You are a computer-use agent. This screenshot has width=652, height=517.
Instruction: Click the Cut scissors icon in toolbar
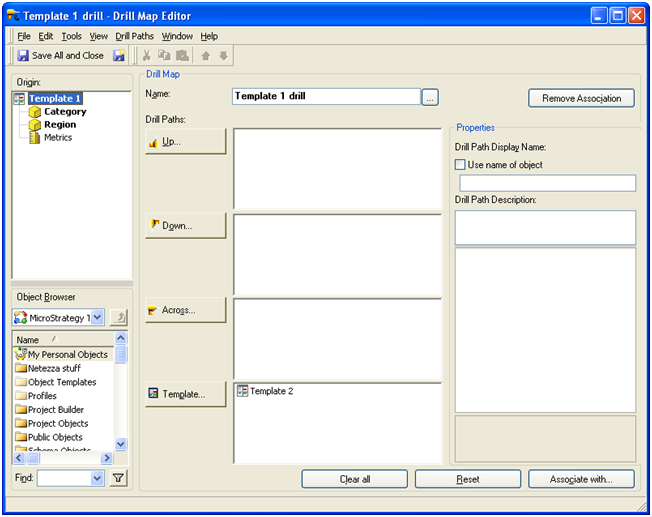click(147, 56)
